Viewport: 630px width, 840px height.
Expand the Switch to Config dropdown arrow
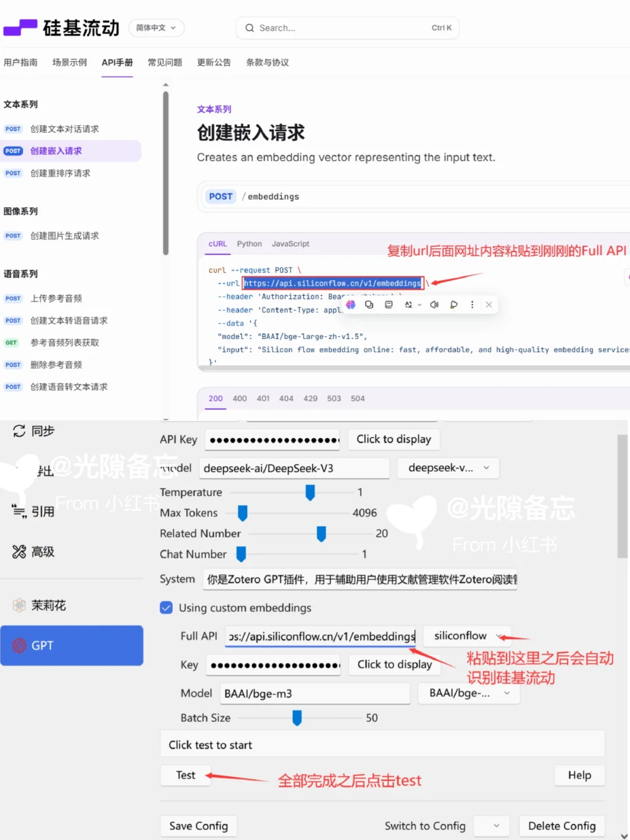pyautogui.click(x=492, y=826)
